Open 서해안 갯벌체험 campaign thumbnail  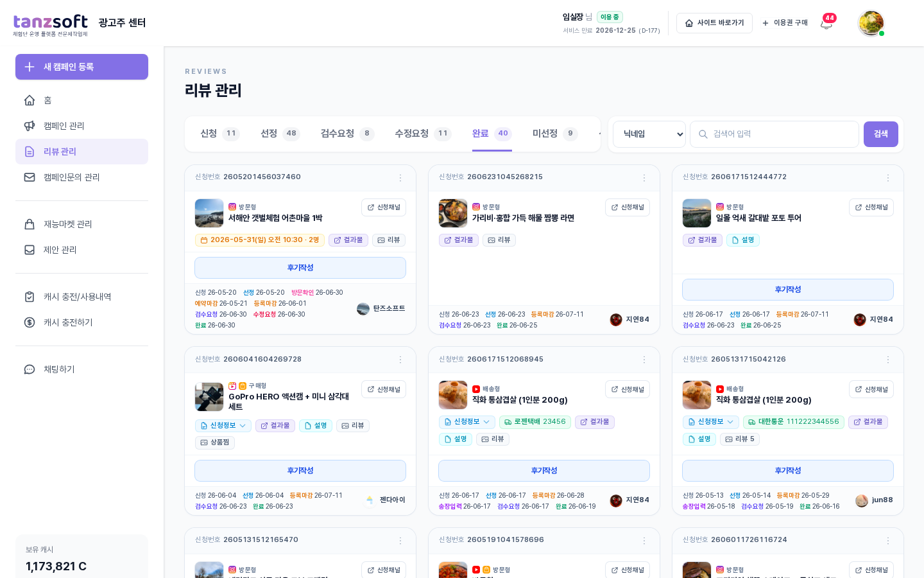pyautogui.click(x=209, y=213)
